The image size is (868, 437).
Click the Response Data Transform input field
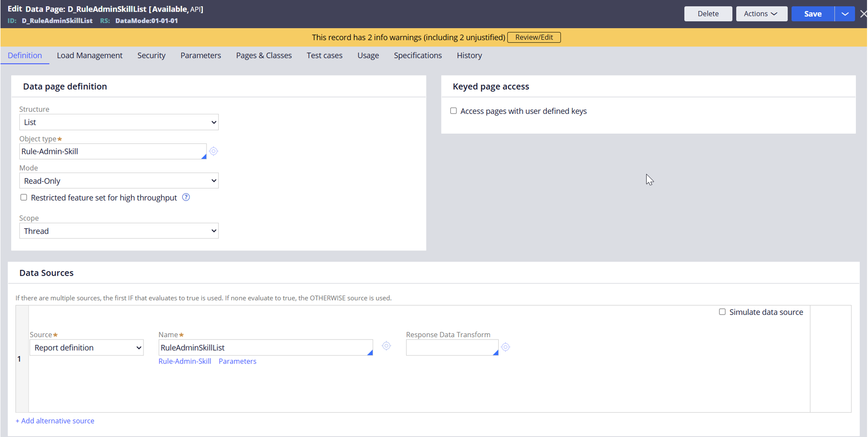(x=450, y=347)
